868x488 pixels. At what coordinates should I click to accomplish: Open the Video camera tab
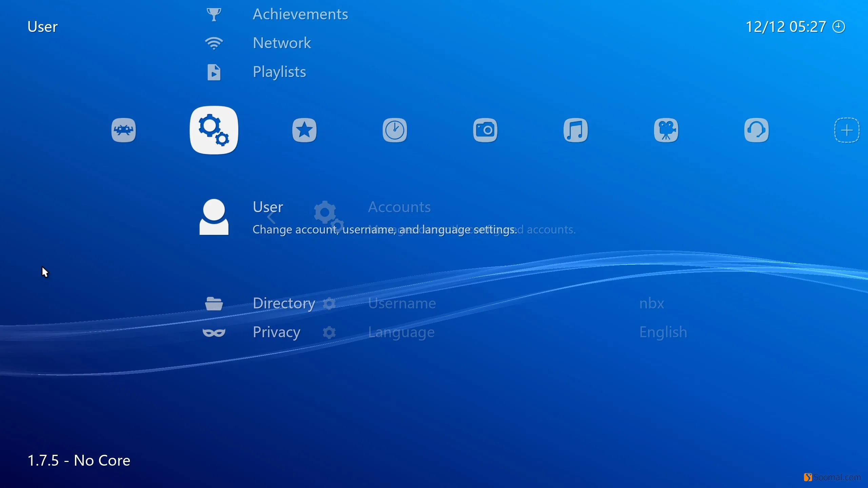(666, 130)
